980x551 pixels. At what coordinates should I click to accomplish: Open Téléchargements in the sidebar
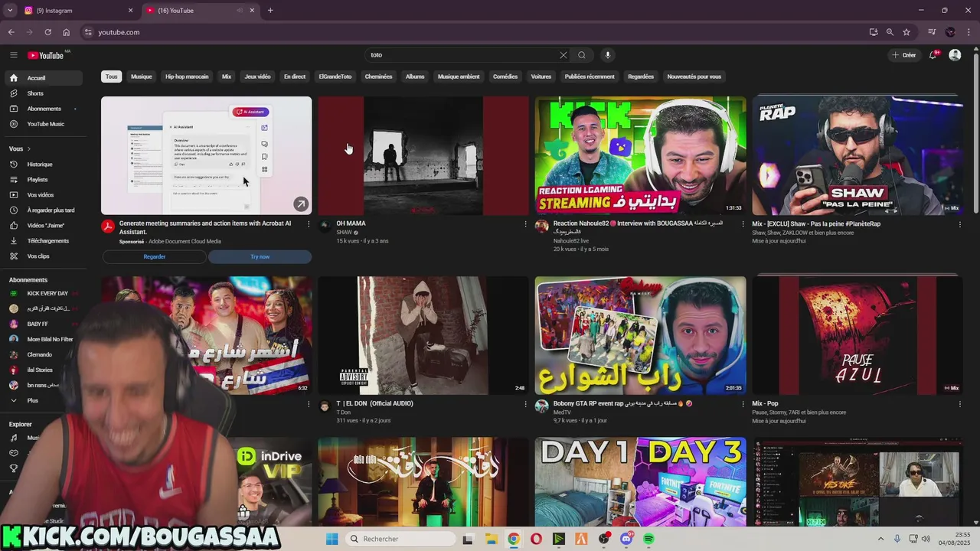point(43,241)
